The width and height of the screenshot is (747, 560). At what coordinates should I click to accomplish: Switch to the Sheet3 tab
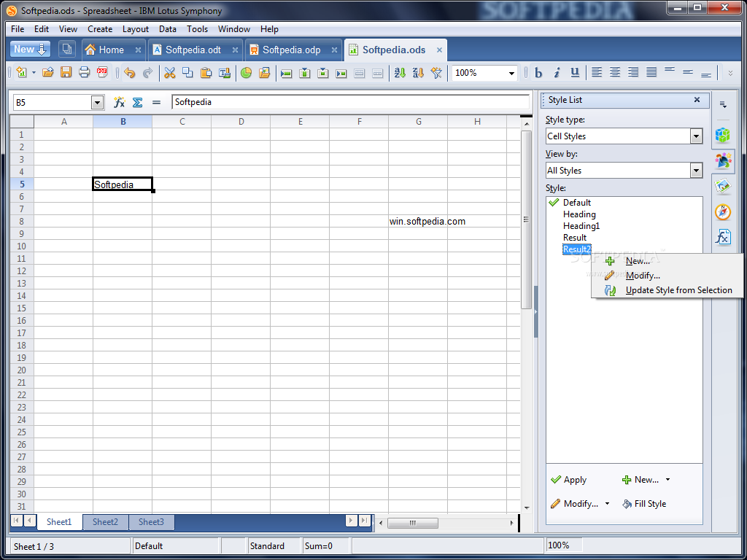pos(151,522)
